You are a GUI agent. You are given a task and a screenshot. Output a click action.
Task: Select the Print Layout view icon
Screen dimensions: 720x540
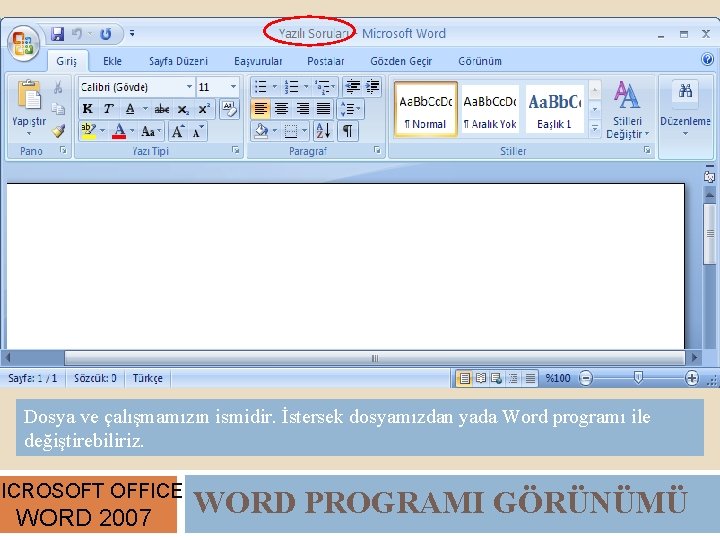[465, 378]
